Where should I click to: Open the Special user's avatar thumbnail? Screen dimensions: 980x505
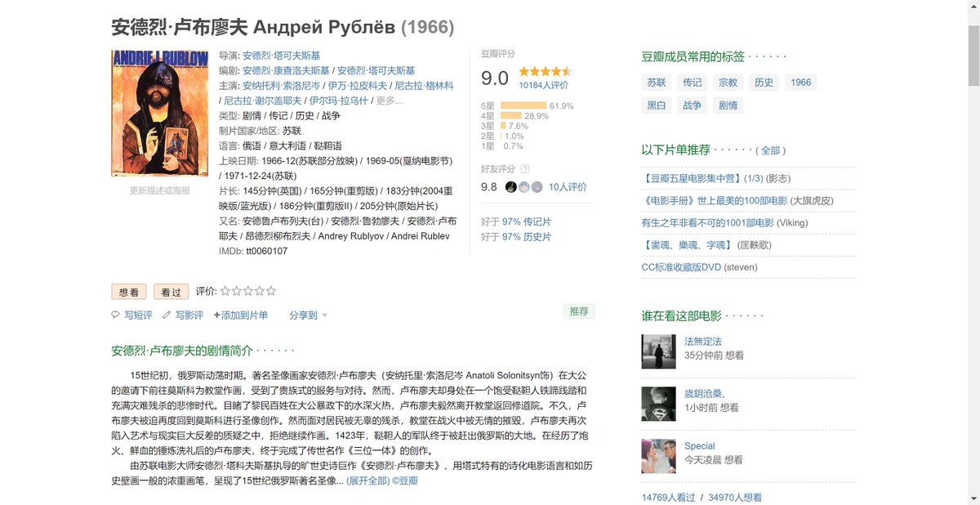tap(658, 456)
